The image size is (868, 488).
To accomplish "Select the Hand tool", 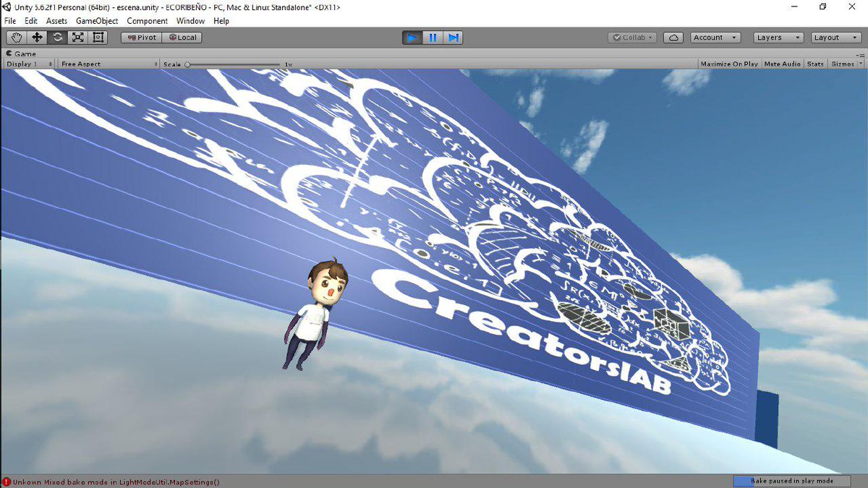I will 17,38.
